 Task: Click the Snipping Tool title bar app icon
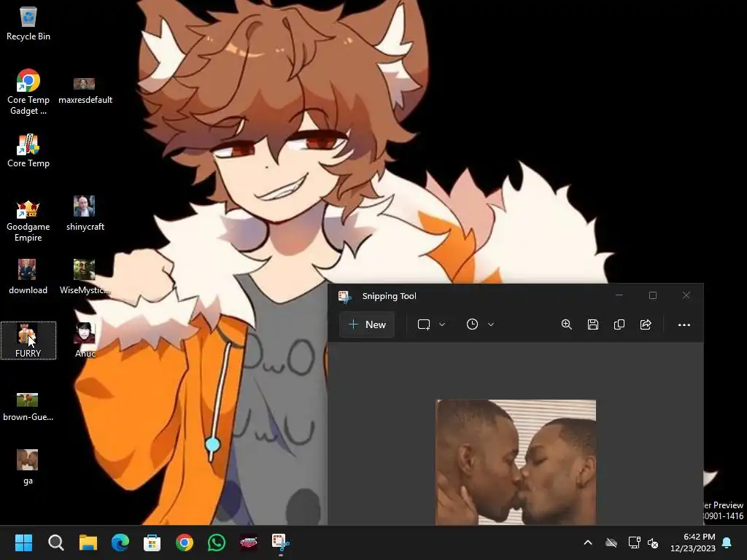[x=344, y=296]
